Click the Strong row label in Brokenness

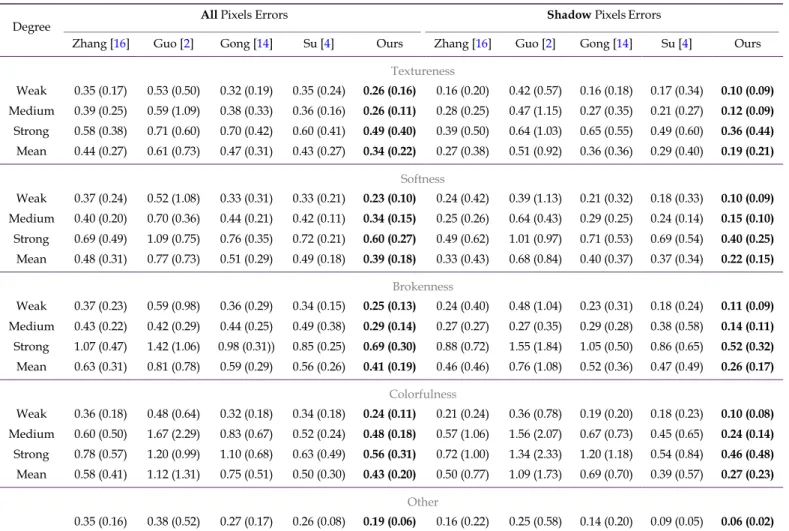click(x=31, y=346)
